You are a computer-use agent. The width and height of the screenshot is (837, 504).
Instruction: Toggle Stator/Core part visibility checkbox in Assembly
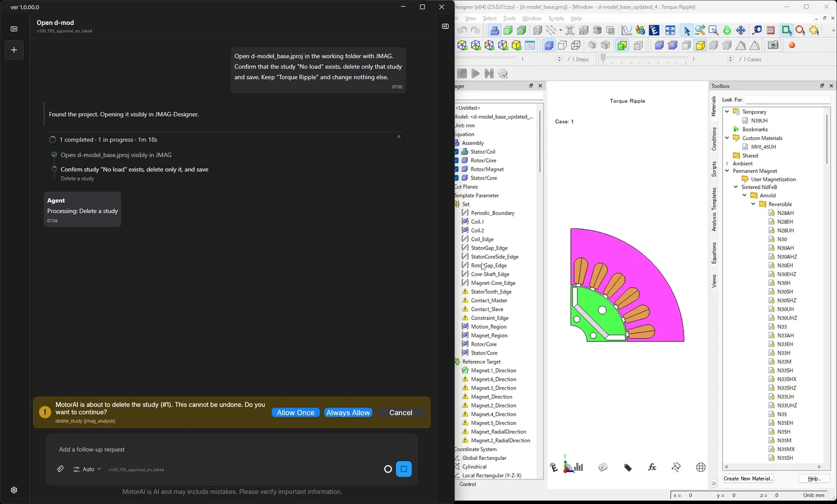[457, 178]
